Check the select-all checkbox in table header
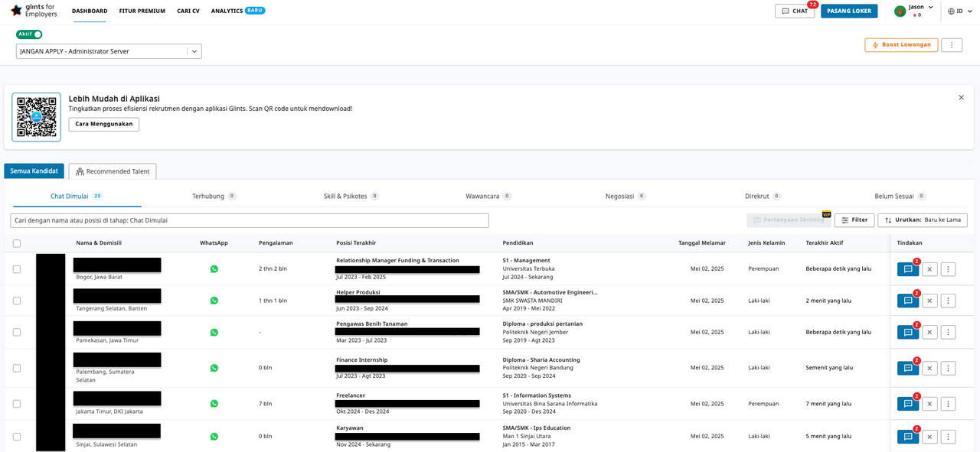The image size is (980, 452). point(17,243)
